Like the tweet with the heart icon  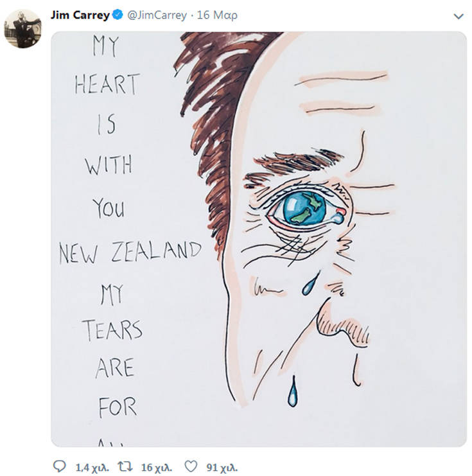click(x=190, y=466)
